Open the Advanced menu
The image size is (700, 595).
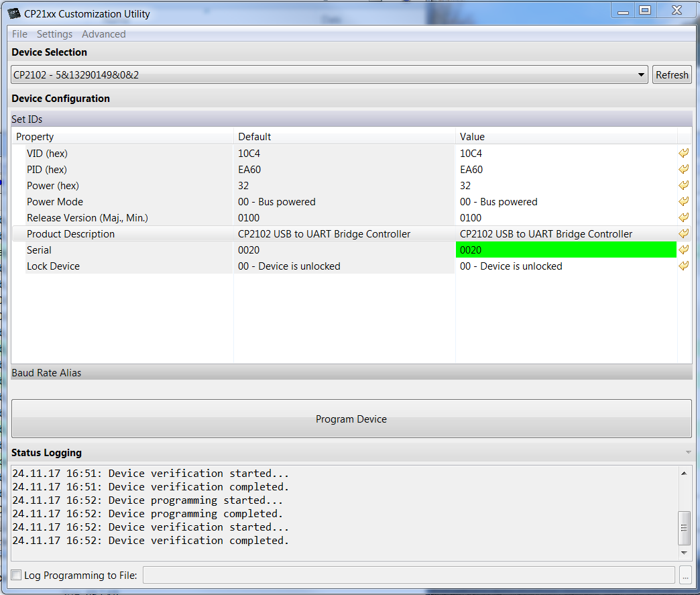103,34
